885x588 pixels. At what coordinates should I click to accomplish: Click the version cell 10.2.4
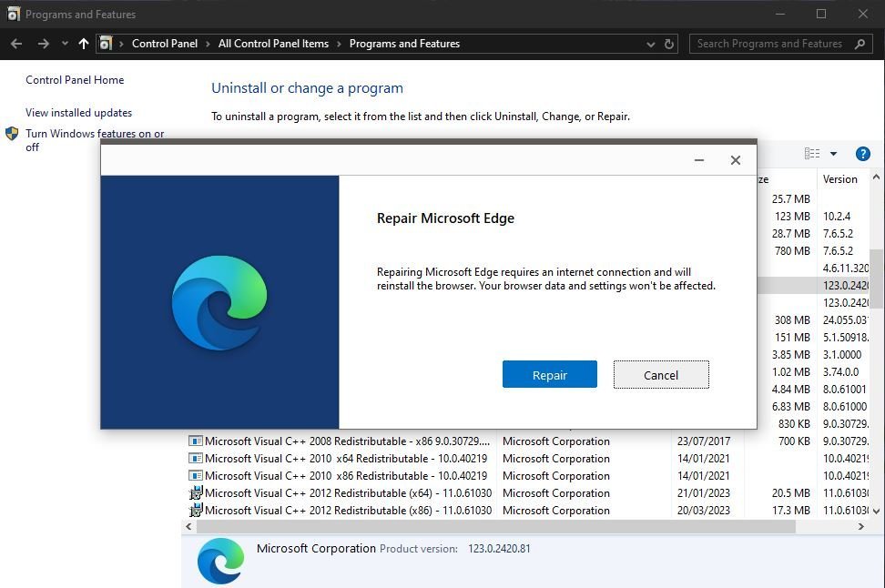837,216
